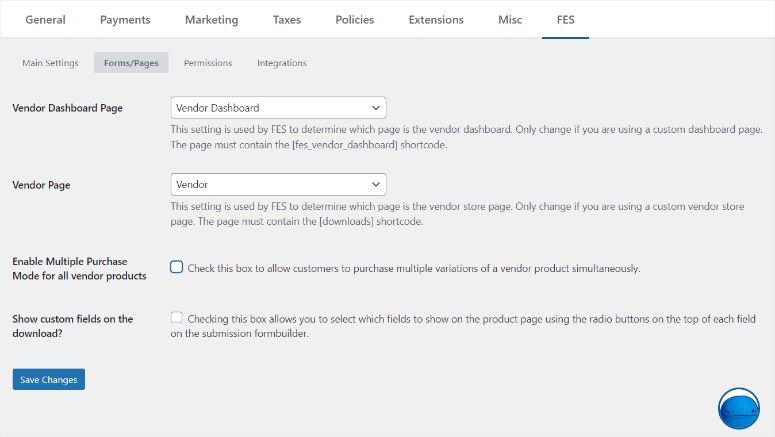Expand the Vendor Dashboard Page dropdown

tap(278, 107)
